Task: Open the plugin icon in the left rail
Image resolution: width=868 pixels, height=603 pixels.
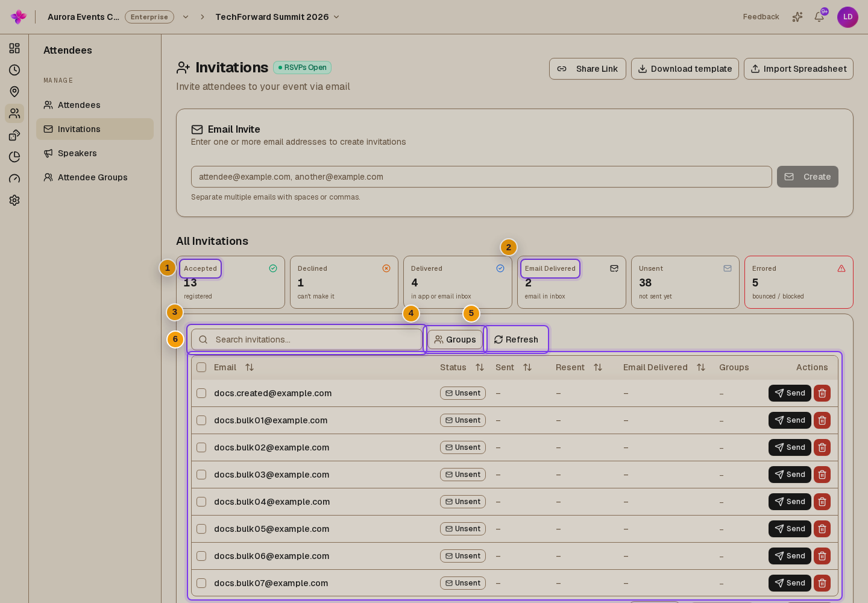Action: pos(14,135)
